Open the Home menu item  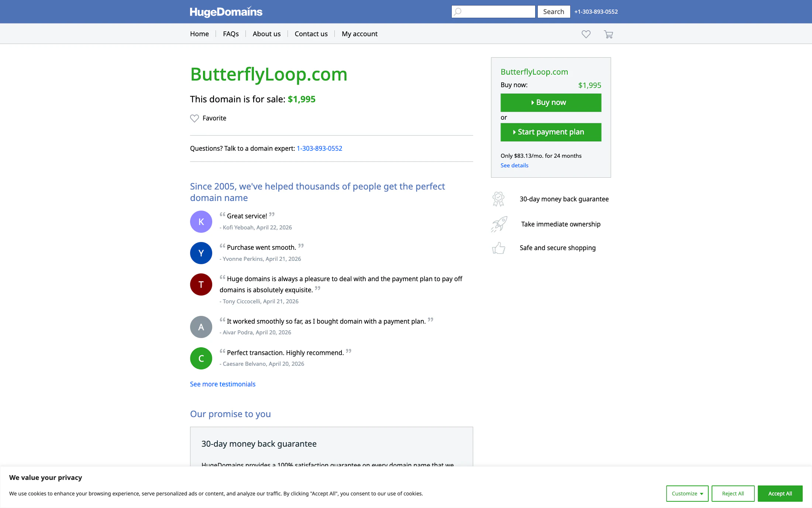(199, 34)
